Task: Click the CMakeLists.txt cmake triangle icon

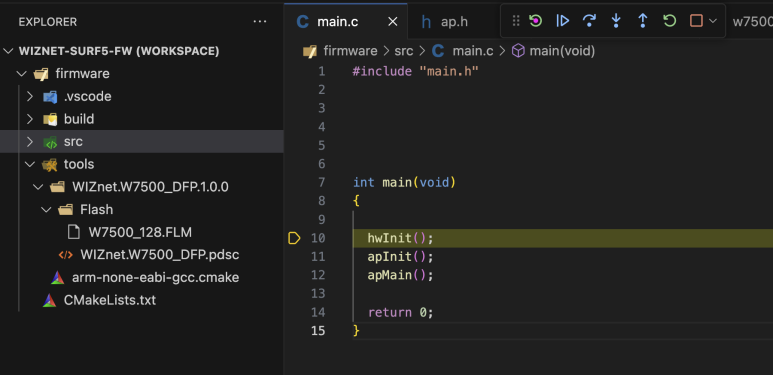Action: pos(49,300)
